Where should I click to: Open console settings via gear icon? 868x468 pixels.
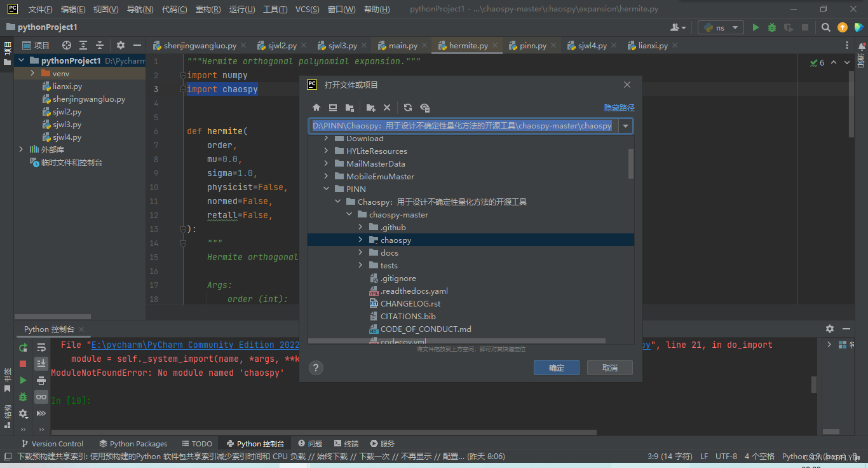pyautogui.click(x=23, y=413)
